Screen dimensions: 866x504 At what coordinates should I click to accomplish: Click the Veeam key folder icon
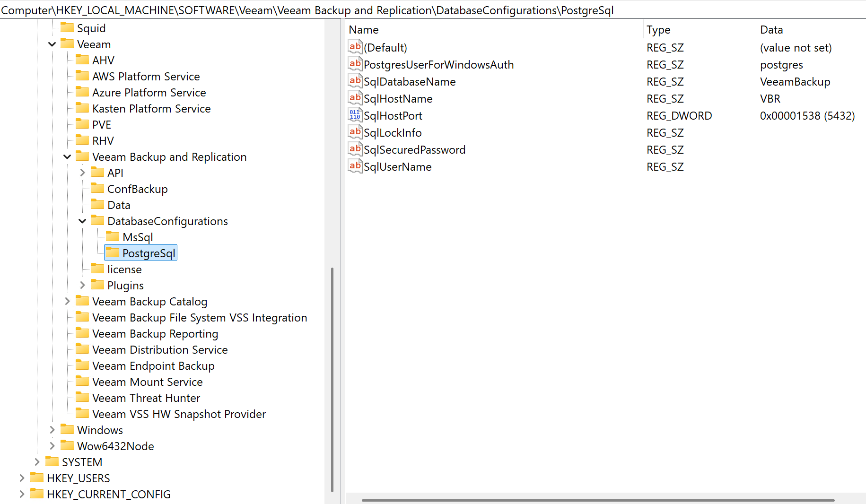click(67, 43)
